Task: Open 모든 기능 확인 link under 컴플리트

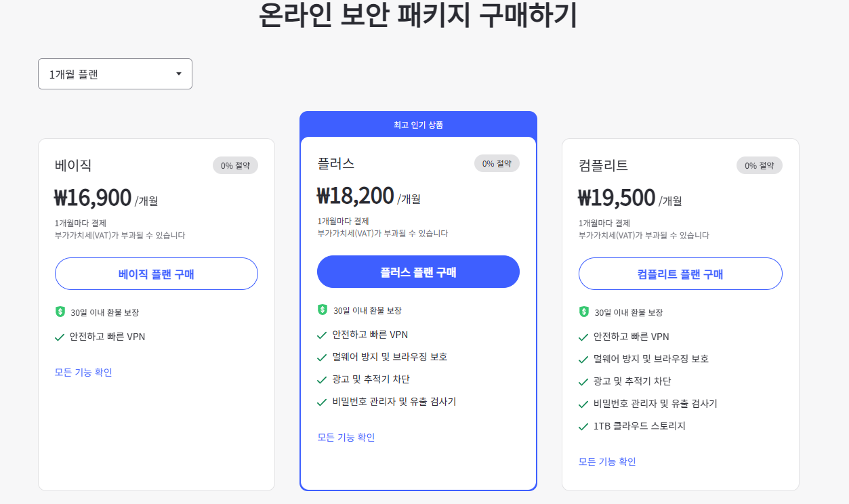Action: pos(607,461)
